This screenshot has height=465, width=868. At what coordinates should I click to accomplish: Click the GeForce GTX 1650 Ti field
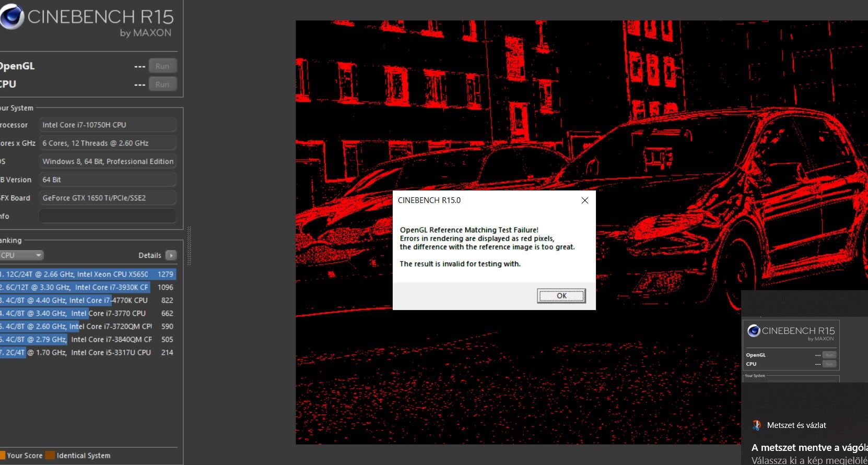tap(108, 198)
